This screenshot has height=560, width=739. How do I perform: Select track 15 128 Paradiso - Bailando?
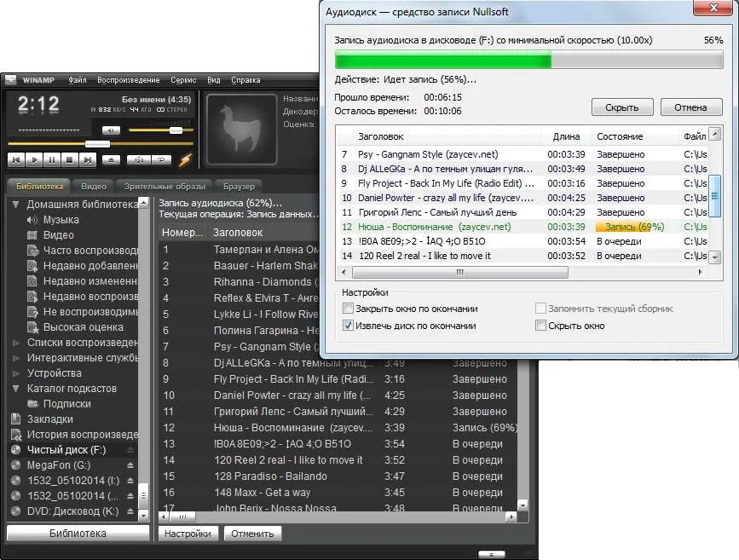pyautogui.click(x=338, y=476)
